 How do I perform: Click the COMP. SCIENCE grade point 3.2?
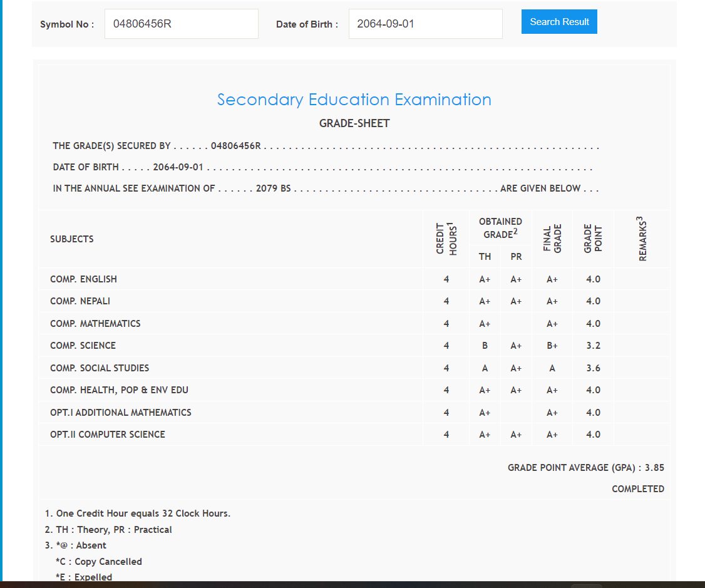click(593, 346)
